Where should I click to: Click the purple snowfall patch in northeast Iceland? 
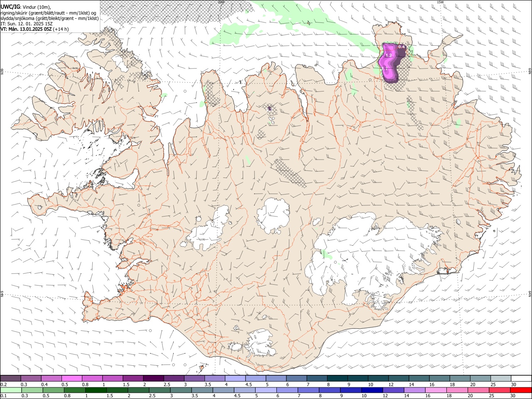[x=391, y=62]
